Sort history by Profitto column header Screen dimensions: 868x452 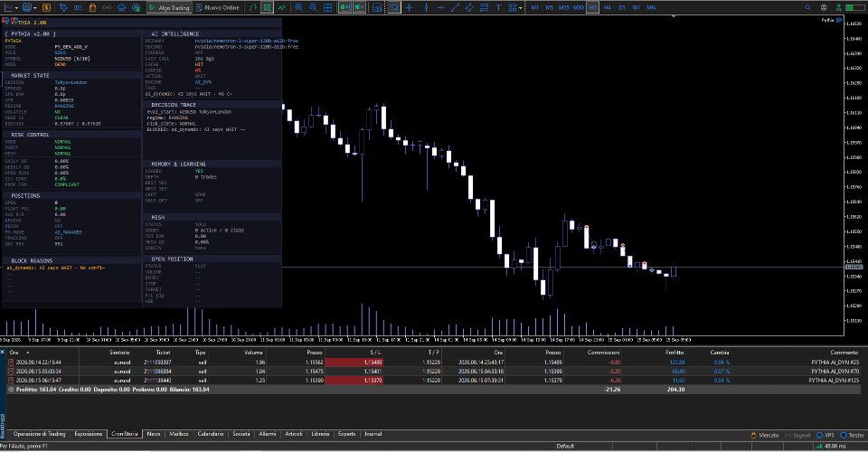click(x=675, y=353)
